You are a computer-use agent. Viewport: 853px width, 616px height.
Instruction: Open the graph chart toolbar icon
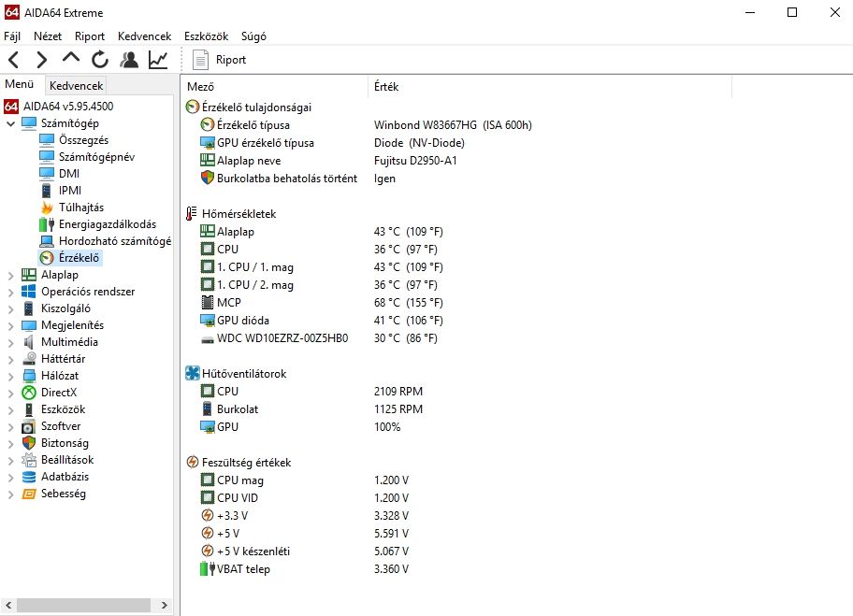point(158,59)
